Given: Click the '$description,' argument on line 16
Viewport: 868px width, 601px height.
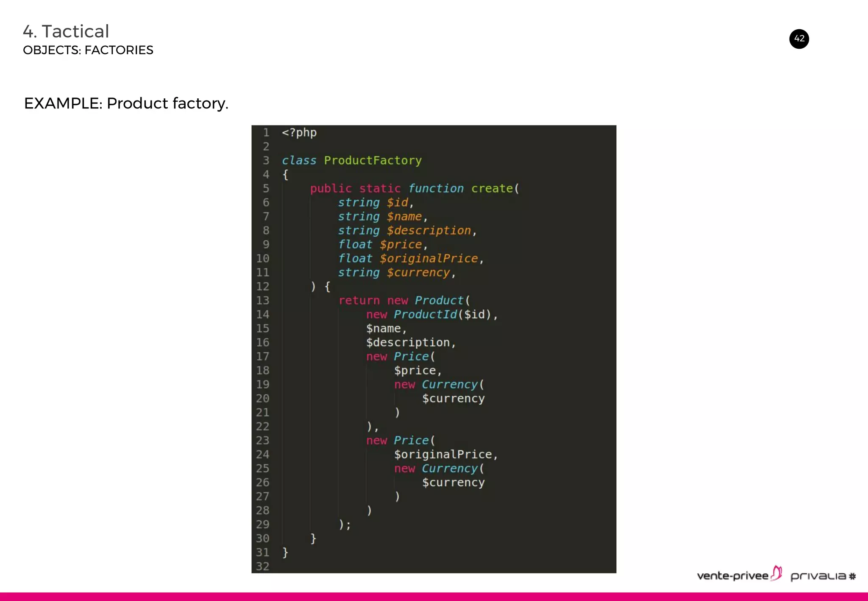Looking at the screenshot, I should pyautogui.click(x=411, y=342).
